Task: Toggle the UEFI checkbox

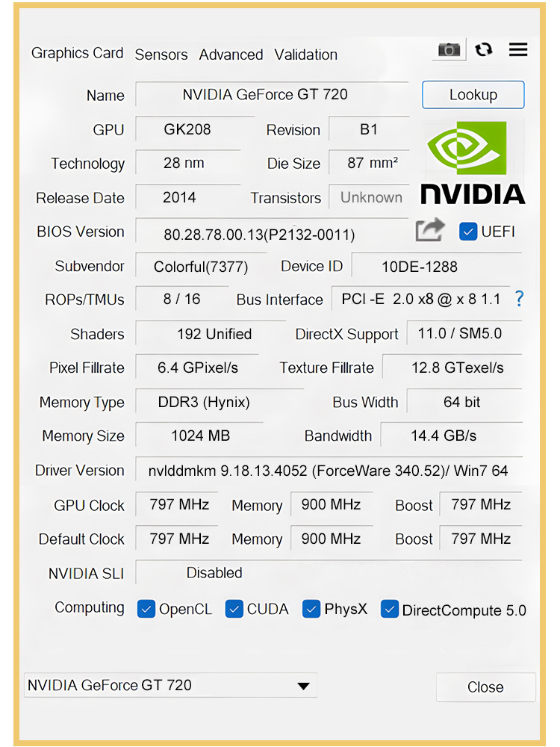Action: pos(468,232)
